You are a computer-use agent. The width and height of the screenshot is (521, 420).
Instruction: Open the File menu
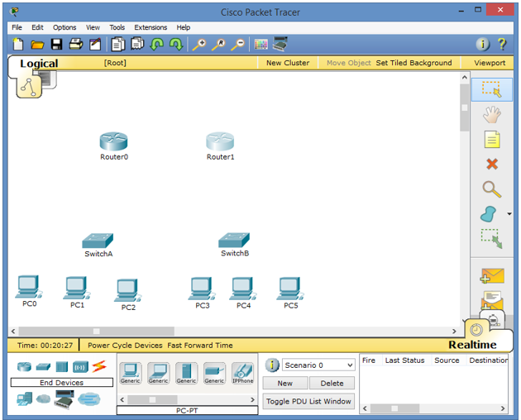tap(17, 27)
